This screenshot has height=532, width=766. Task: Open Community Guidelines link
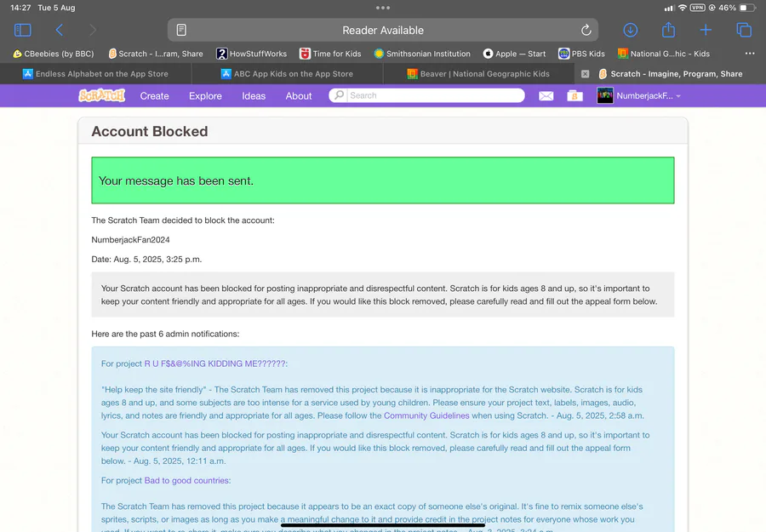426,415
